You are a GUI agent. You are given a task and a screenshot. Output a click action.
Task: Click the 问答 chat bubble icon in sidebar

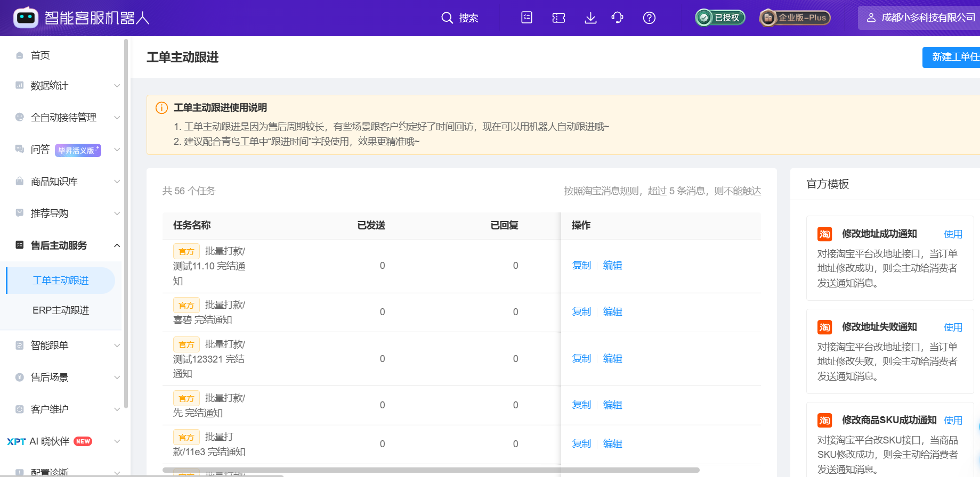(x=20, y=149)
